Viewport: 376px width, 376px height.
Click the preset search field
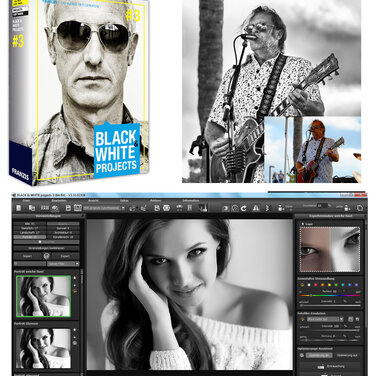(29, 264)
